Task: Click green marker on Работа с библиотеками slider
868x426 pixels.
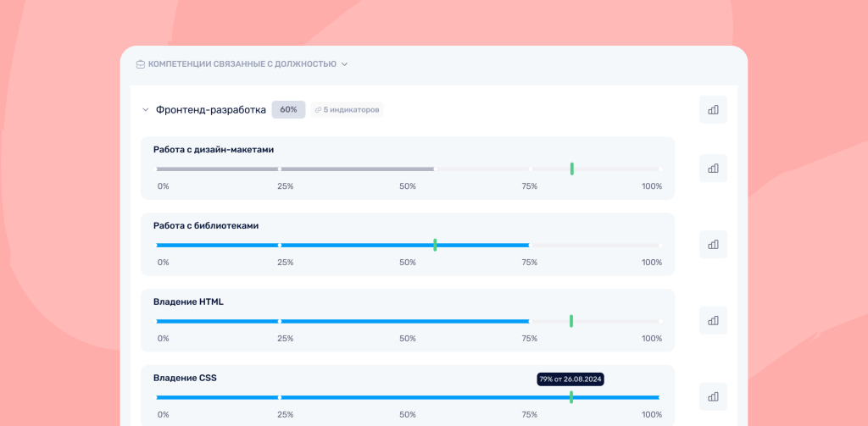Action: (435, 245)
